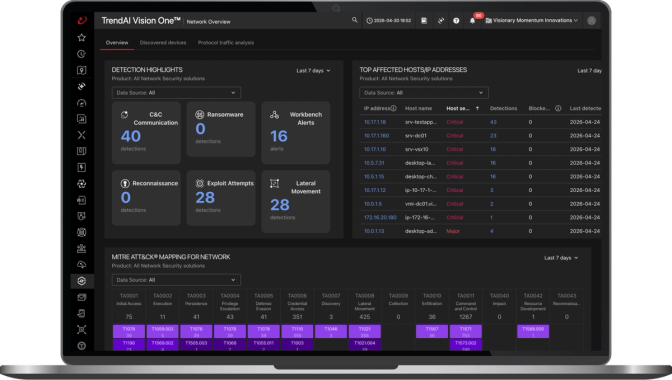Click the Ransomware card icon
The width and height of the screenshot is (672, 380).
pos(199,114)
